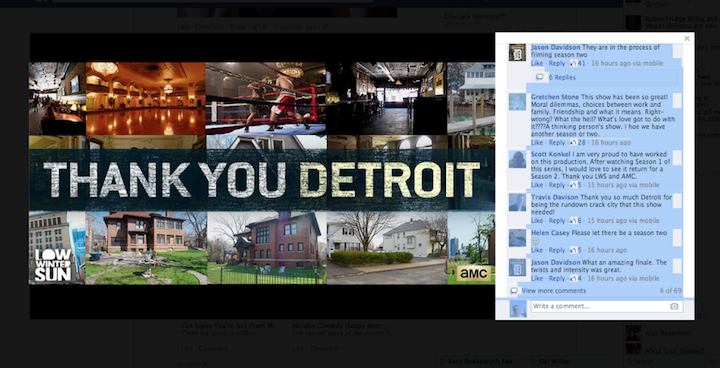The height and width of the screenshot is (368, 720).
Task: Reply to Travis Davison's comment
Action: 557,221
